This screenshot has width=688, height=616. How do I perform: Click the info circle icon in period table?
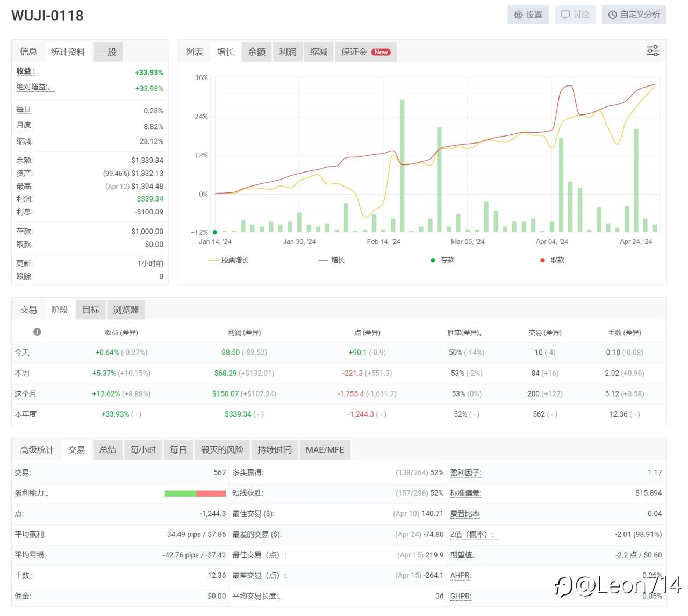coord(37,332)
